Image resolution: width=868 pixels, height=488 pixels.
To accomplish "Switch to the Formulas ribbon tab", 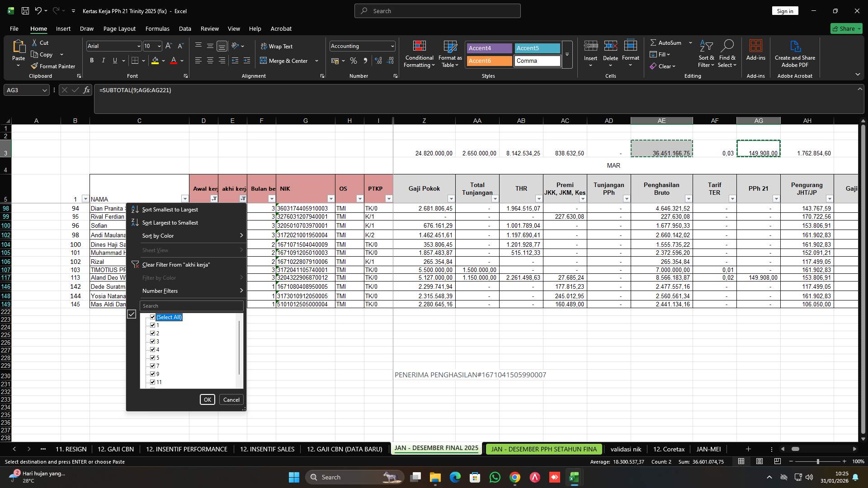I will pos(157,28).
